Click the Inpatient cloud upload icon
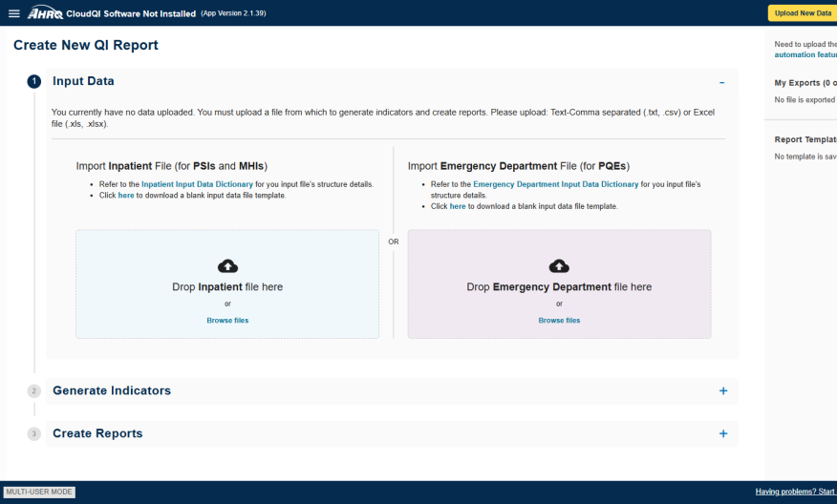The width and height of the screenshot is (837, 504). (x=227, y=266)
